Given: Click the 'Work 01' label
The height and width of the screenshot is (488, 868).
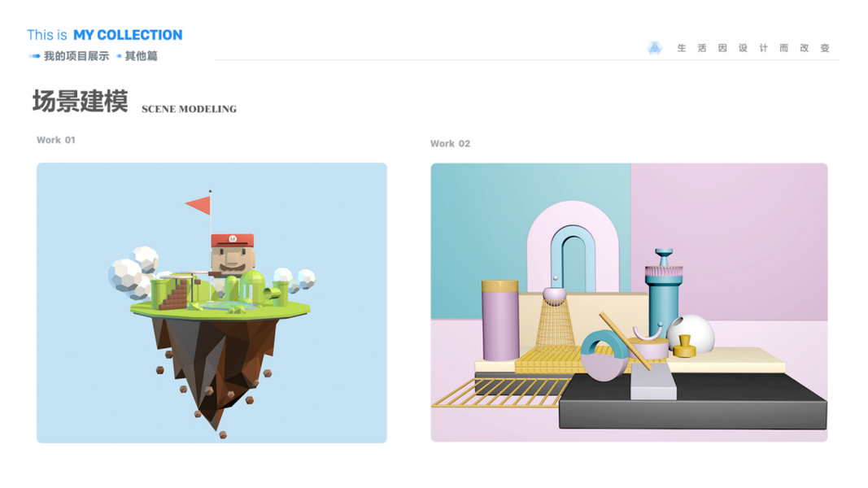Looking at the screenshot, I should coord(56,140).
